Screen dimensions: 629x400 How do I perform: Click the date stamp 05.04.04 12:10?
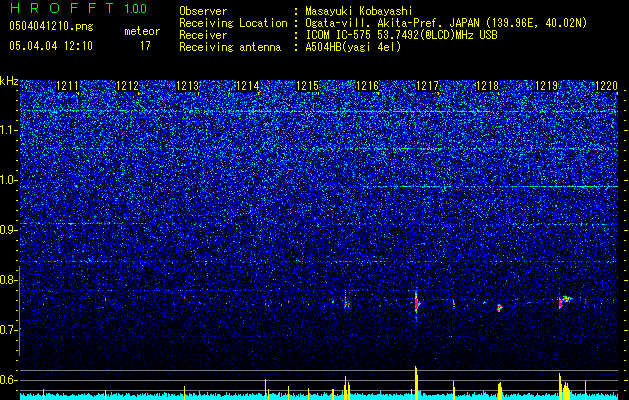pos(51,46)
